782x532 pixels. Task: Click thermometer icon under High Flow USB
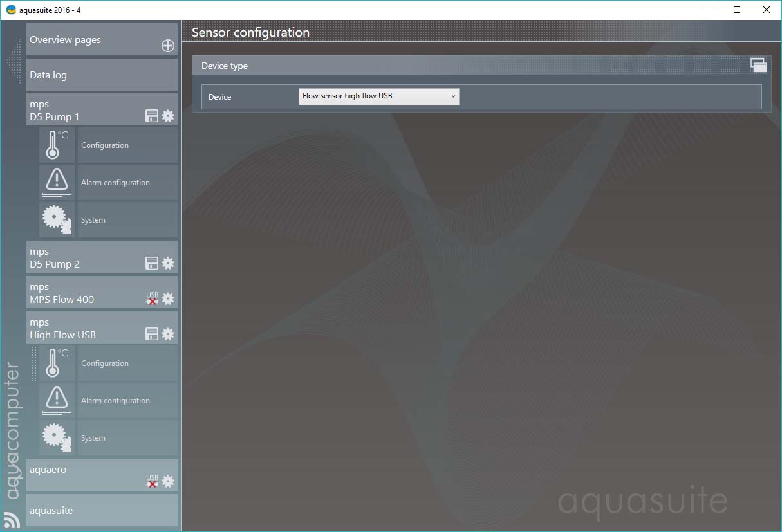[x=57, y=363]
